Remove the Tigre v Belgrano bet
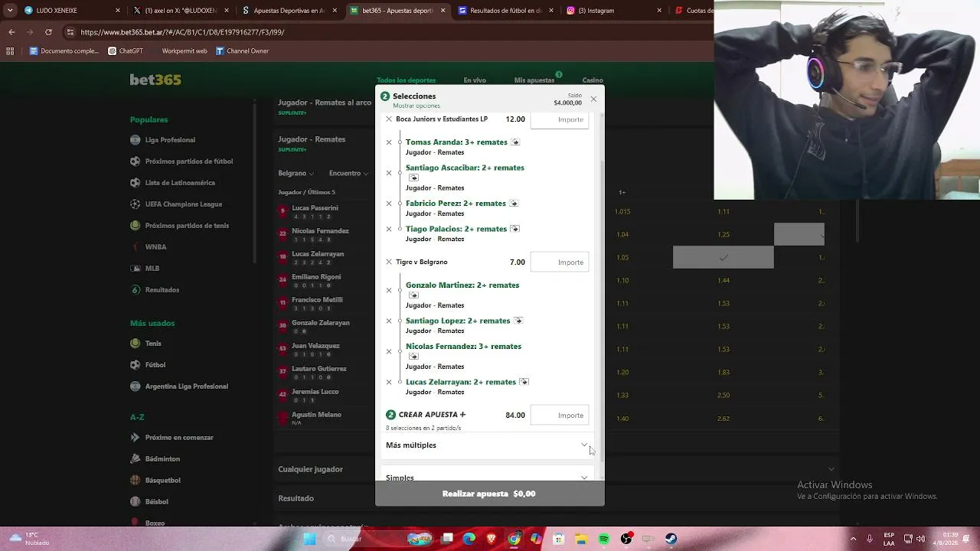980x551 pixels. 389,262
